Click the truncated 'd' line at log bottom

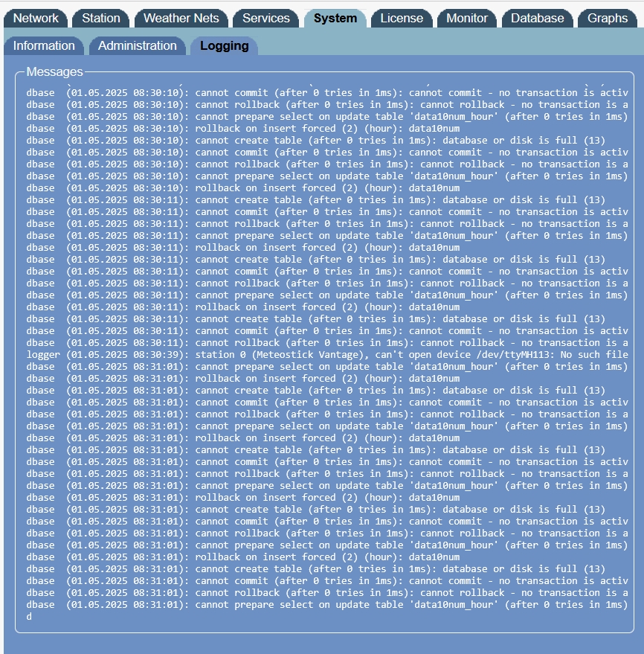coord(29,617)
